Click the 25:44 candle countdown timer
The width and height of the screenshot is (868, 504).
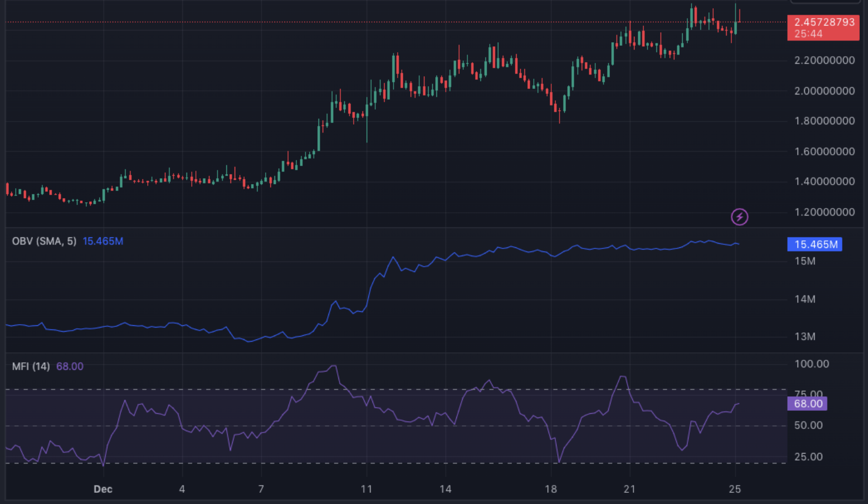tap(808, 34)
